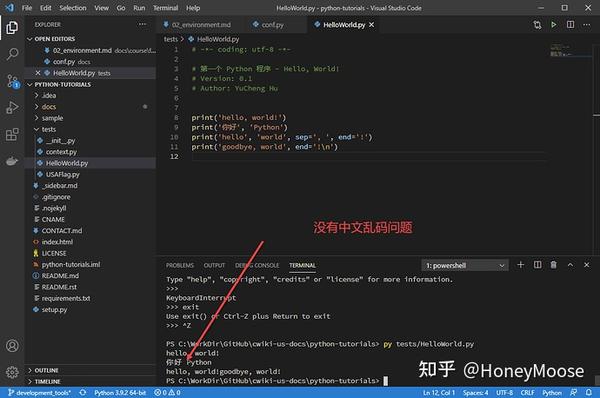The image size is (600, 398).
Task: Close the HelloWorld.py editor tab
Action: click(371, 25)
